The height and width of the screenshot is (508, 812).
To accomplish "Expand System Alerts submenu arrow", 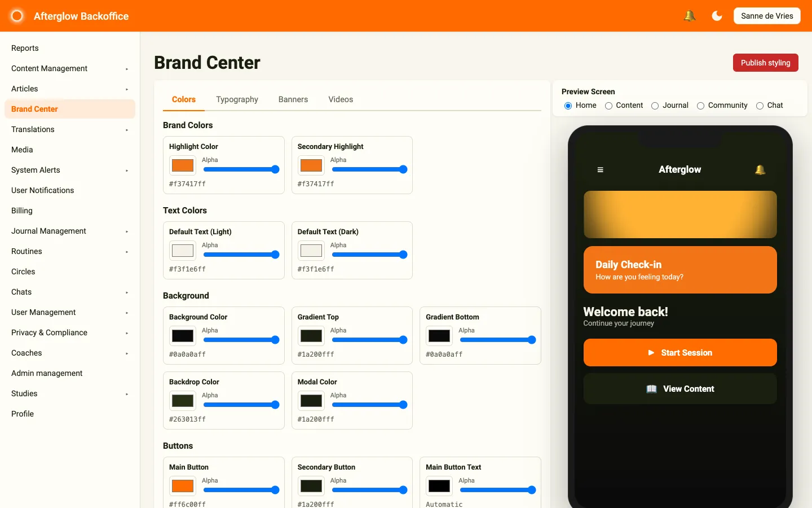I will point(127,170).
